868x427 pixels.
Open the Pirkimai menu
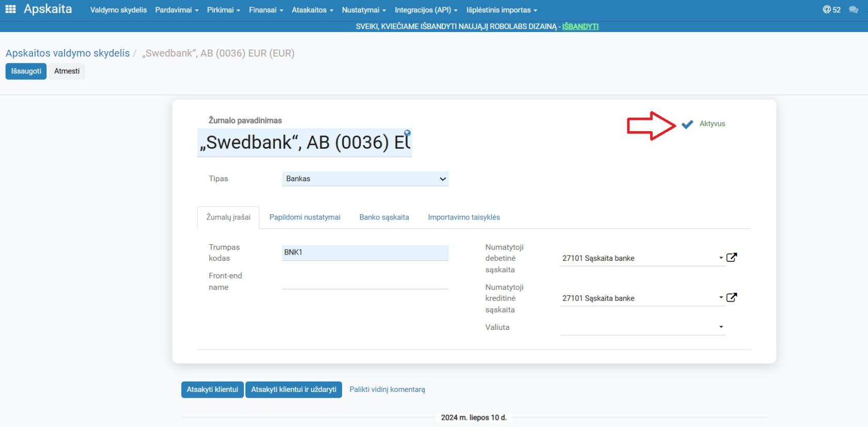224,10
